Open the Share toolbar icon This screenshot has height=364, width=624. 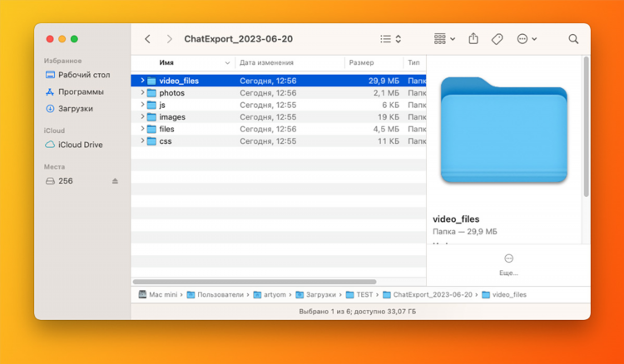point(473,38)
